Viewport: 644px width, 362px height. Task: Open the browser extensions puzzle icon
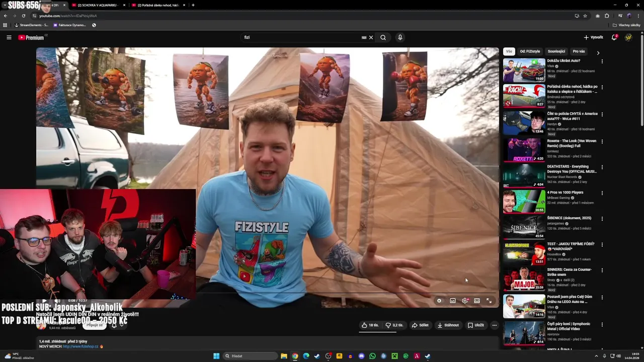pos(607,16)
